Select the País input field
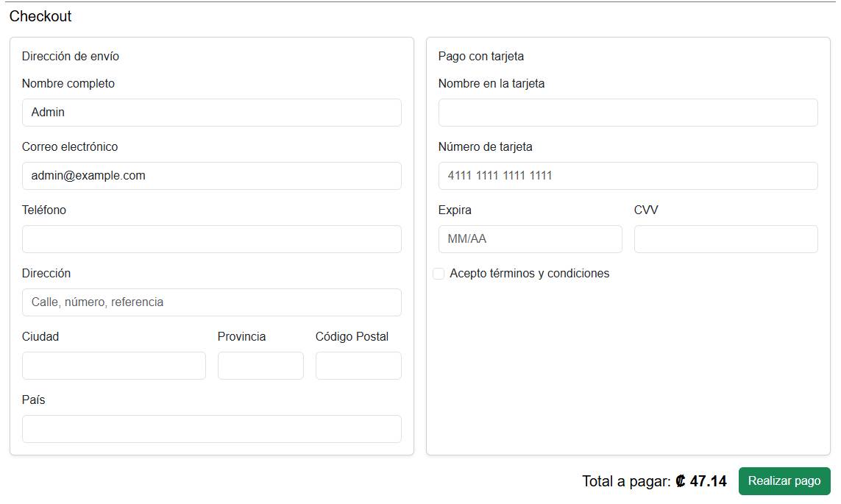The image size is (841, 504). [211, 429]
